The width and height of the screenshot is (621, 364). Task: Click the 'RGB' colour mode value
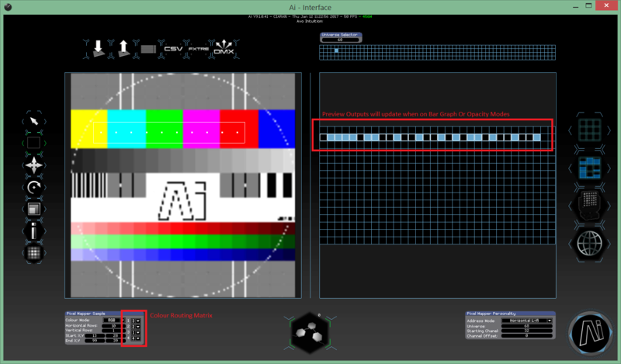click(112, 320)
